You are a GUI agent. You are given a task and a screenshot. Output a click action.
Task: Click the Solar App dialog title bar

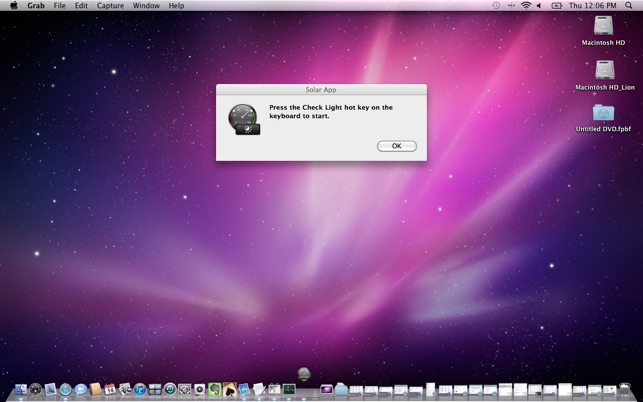tap(321, 89)
